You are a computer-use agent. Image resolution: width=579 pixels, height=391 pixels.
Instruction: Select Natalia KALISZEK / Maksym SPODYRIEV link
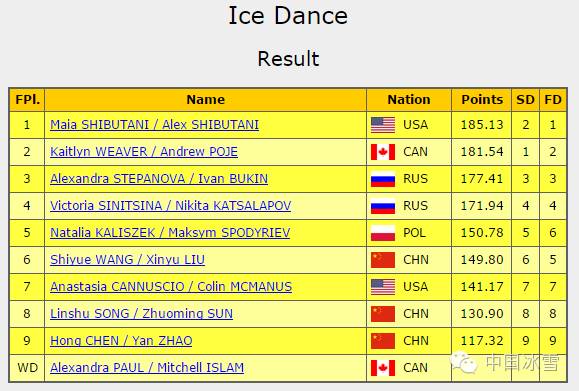point(170,233)
